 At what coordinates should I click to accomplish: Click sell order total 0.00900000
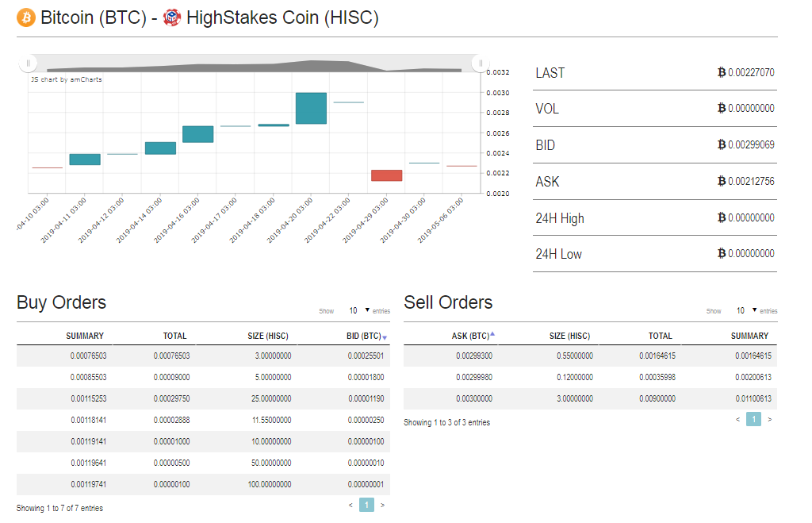pyautogui.click(x=657, y=398)
